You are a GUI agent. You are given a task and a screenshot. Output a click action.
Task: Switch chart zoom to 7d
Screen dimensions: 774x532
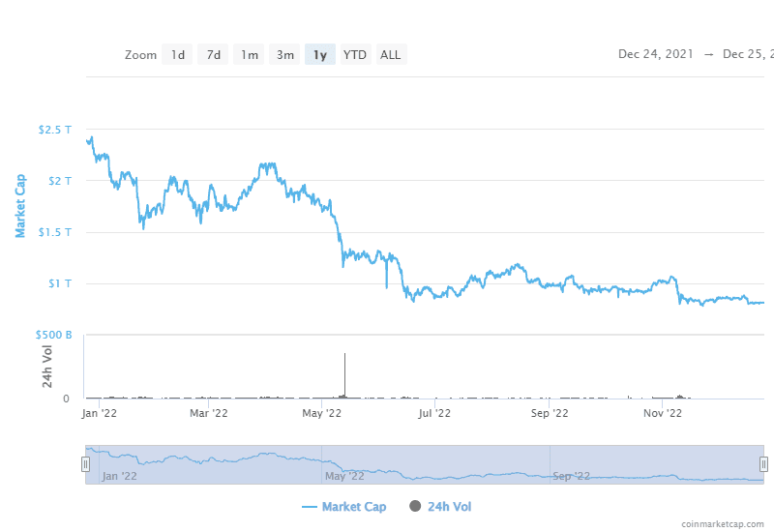pyautogui.click(x=214, y=55)
